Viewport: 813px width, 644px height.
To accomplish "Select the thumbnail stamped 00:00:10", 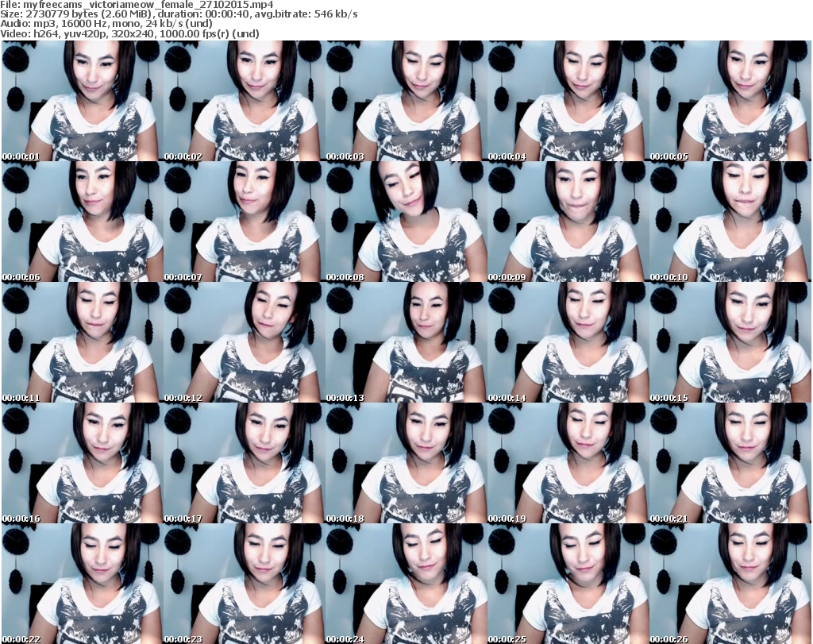I will 730,222.
